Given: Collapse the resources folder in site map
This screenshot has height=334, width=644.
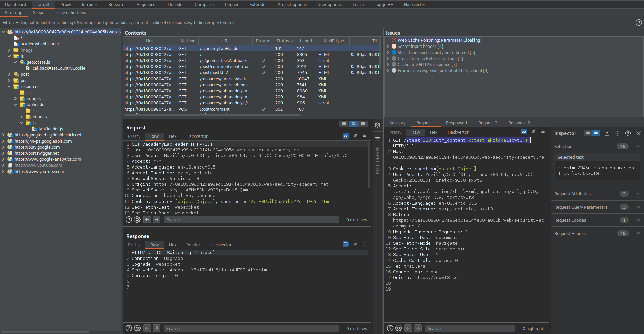Looking at the screenshot, I should coord(9,86).
